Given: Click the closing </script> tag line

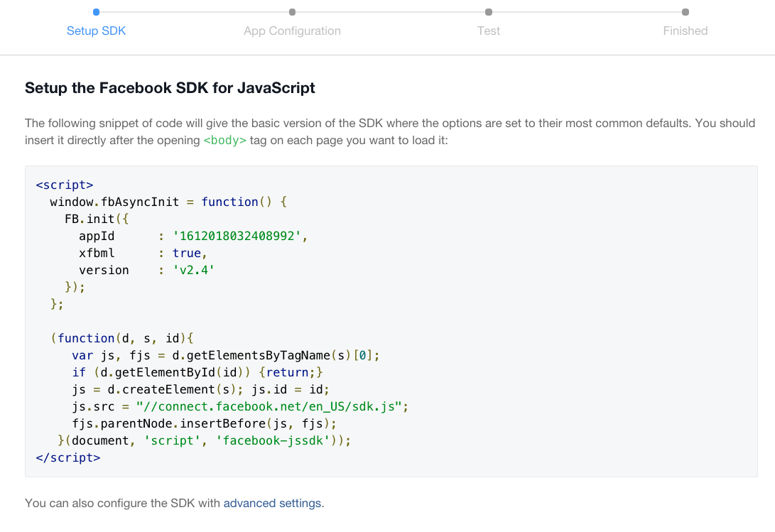Looking at the screenshot, I should tap(68, 458).
